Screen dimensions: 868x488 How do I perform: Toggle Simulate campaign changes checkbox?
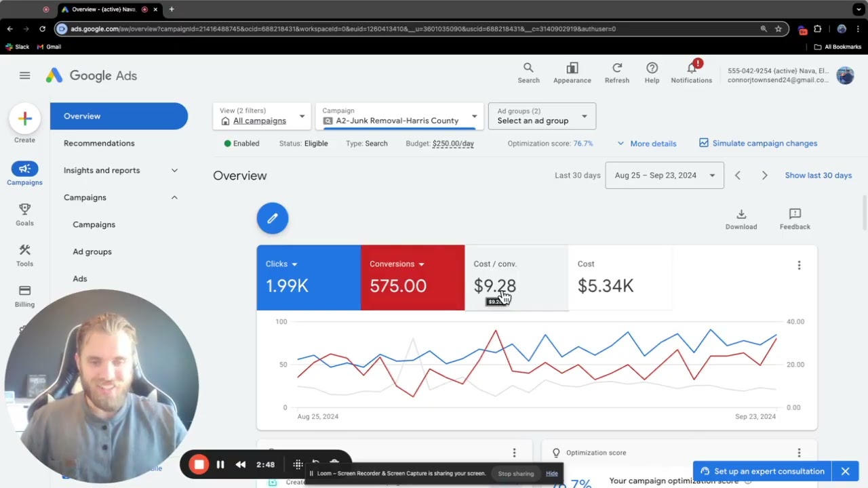pos(704,143)
